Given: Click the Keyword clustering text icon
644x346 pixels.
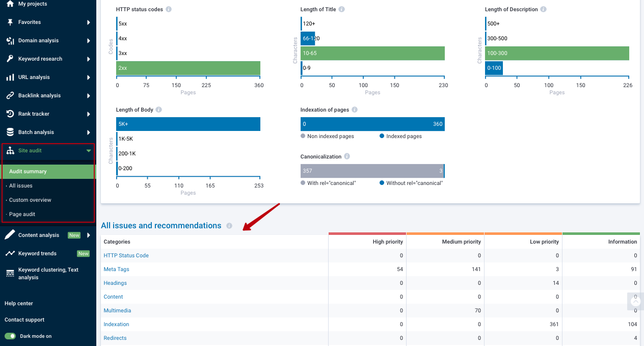Looking at the screenshot, I should pos(10,274).
